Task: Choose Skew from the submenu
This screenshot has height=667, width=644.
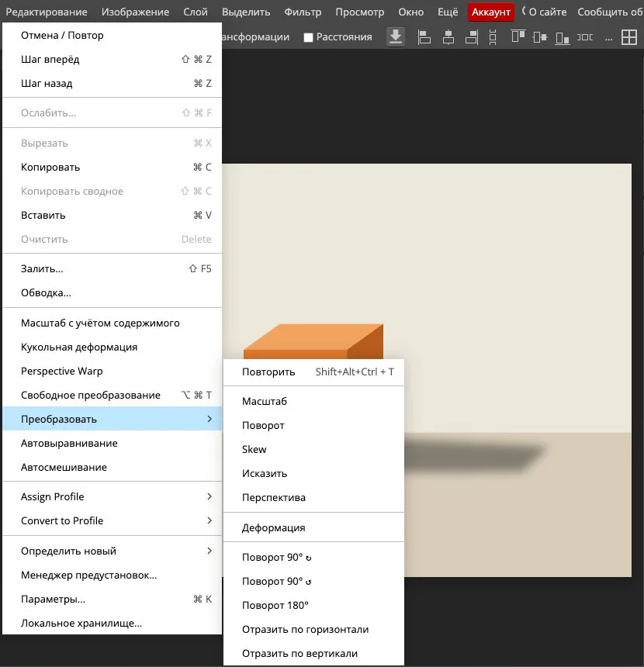Action: click(x=313, y=449)
